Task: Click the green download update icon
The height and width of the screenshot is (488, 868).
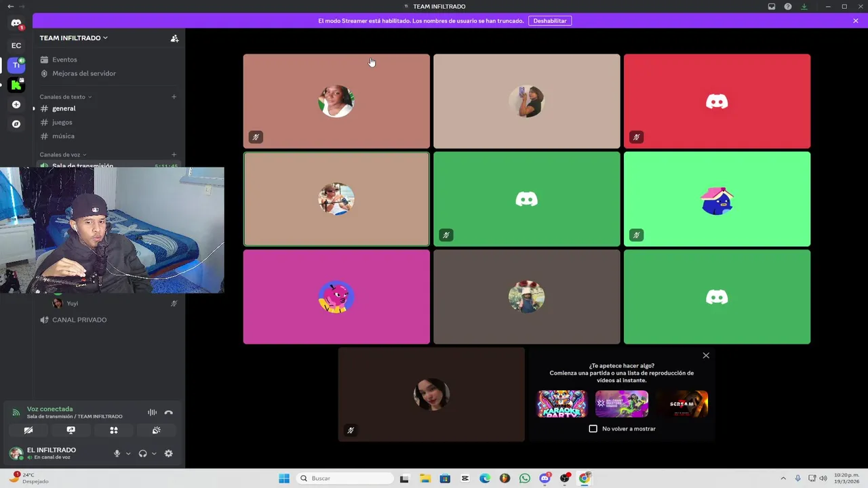Action: click(804, 7)
